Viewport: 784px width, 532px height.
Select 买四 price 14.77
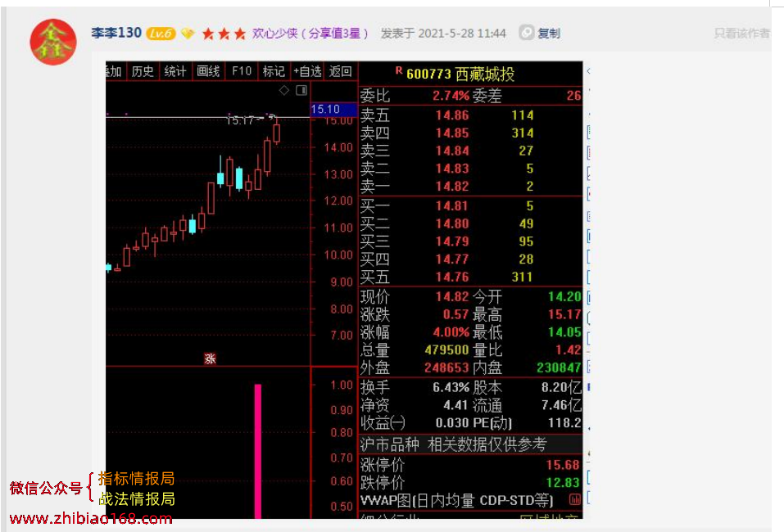click(x=452, y=259)
